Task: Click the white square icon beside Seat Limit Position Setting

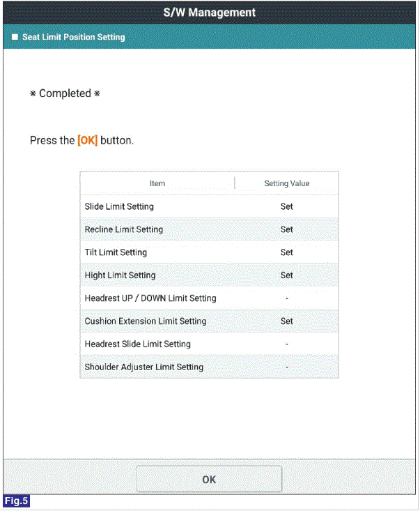Action: [15, 37]
